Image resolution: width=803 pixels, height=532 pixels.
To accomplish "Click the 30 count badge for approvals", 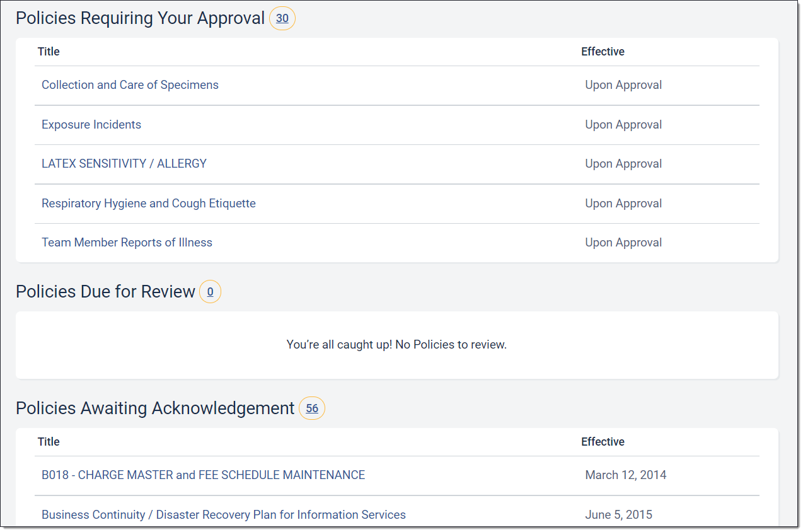I will pos(282,19).
